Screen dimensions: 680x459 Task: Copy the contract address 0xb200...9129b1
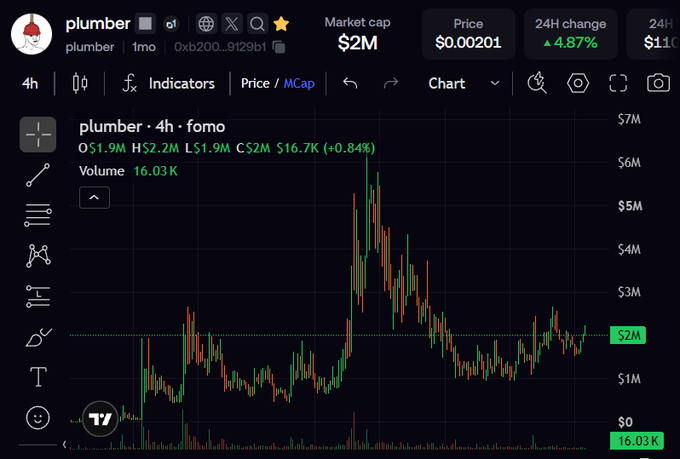click(x=279, y=47)
